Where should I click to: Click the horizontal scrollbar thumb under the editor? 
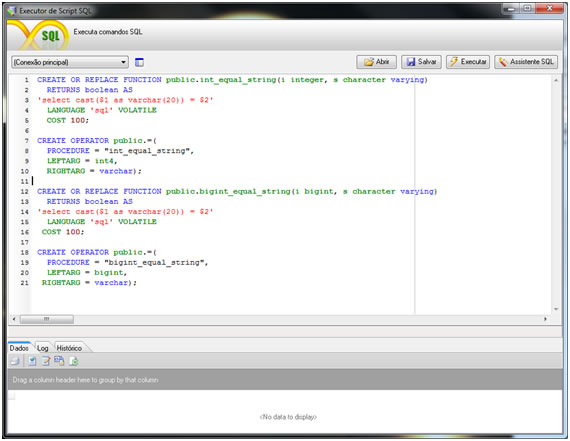(x=47, y=319)
